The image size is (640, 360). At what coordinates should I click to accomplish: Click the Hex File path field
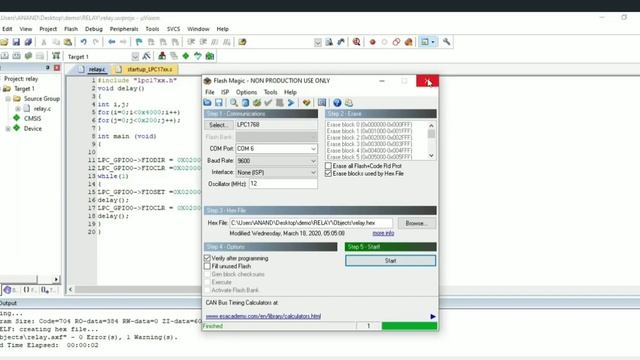point(311,223)
